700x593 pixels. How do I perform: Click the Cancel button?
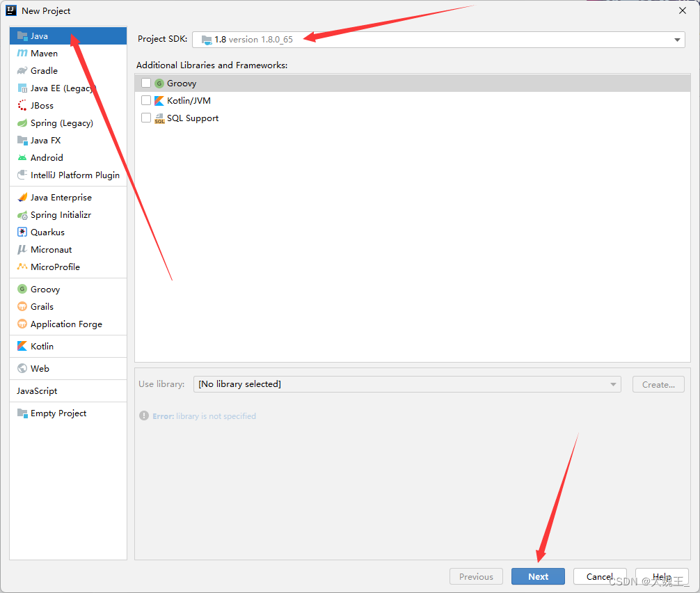pyautogui.click(x=600, y=576)
